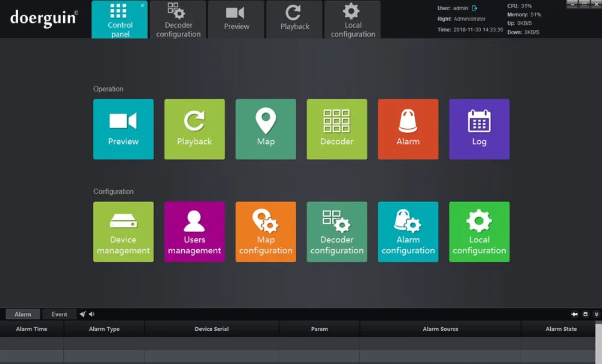Switch to the Playback top tab
This screenshot has width=602, height=364.
pos(294,20)
